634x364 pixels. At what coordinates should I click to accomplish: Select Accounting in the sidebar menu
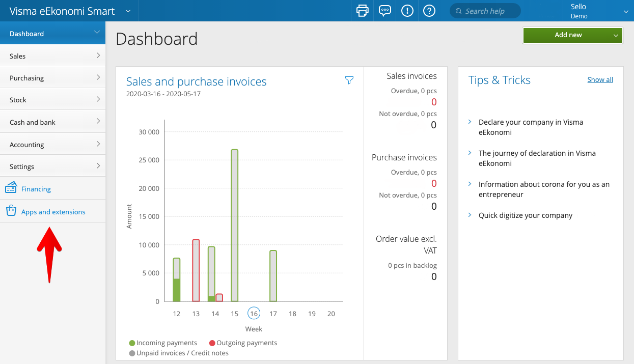[x=52, y=145]
